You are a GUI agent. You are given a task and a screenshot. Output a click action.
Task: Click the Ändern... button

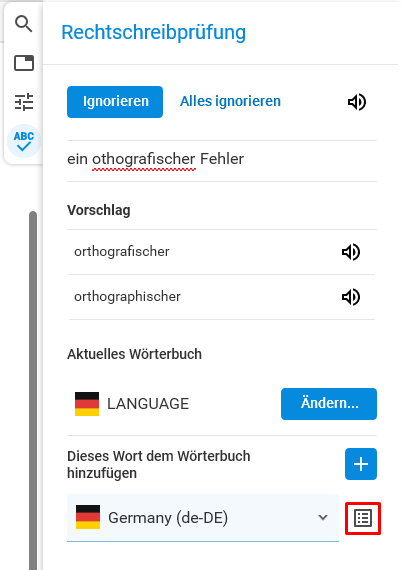click(329, 404)
